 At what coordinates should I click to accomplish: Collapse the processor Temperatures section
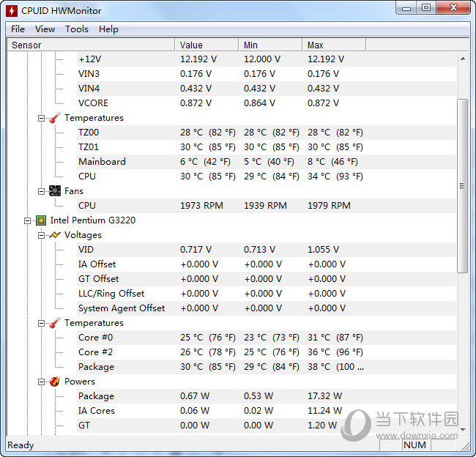pos(41,323)
